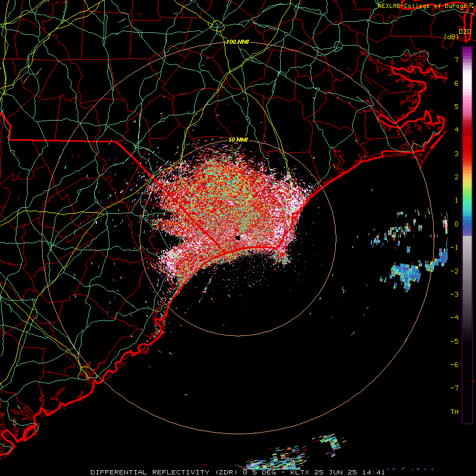Image resolution: width=476 pixels, height=476 pixels.
Task: Click the 6 value on the color scale
Action: [x=456, y=83]
